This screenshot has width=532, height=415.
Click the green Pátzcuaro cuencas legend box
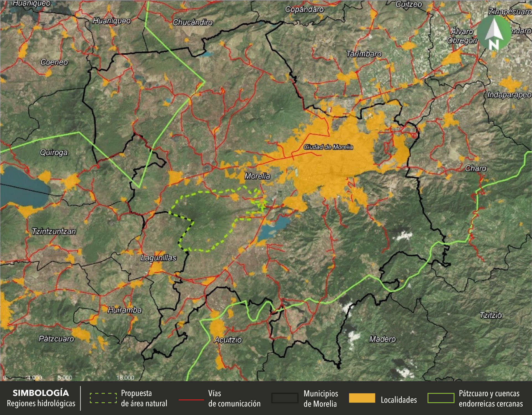[x=441, y=398]
